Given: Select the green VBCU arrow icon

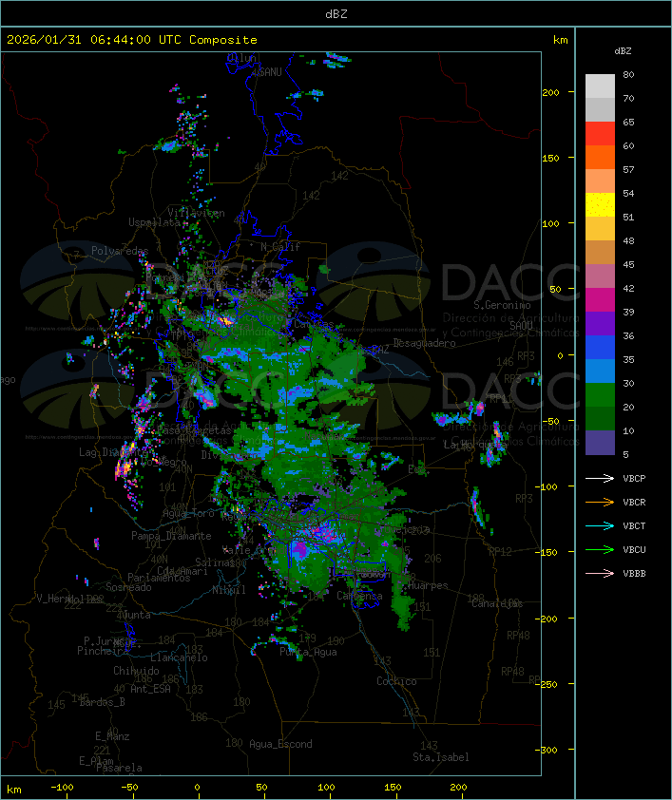Looking at the screenshot, I should coord(601,549).
